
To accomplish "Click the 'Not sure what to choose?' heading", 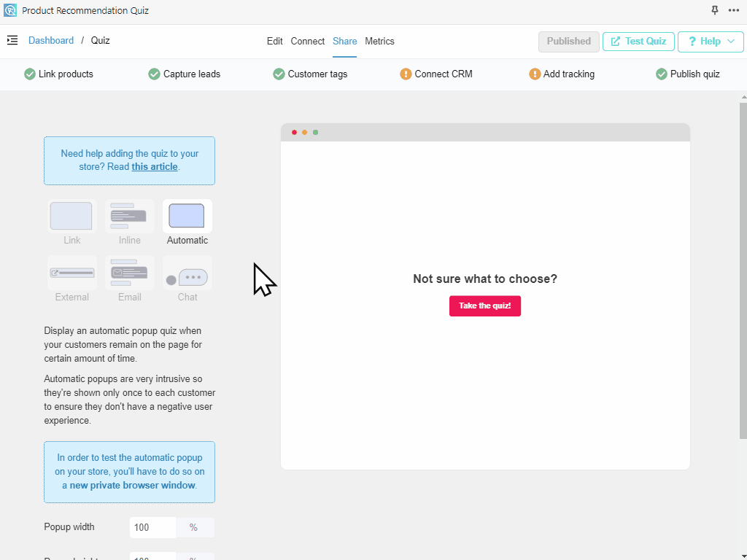I will (485, 279).
